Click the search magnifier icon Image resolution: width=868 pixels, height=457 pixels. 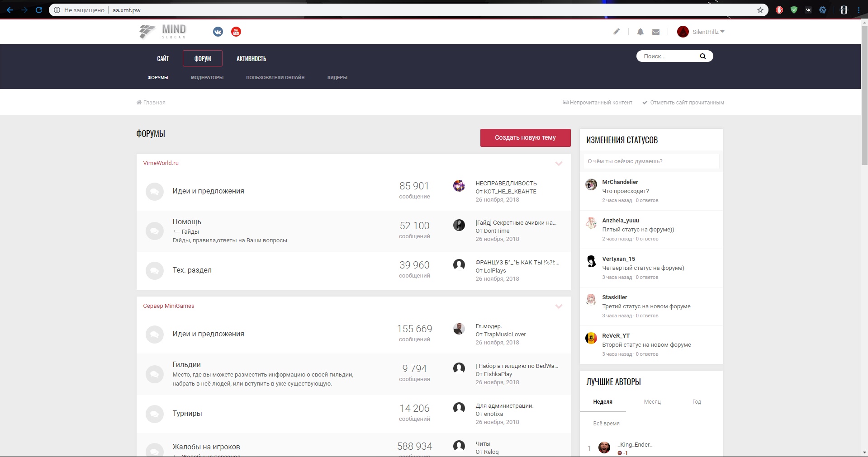(x=702, y=56)
